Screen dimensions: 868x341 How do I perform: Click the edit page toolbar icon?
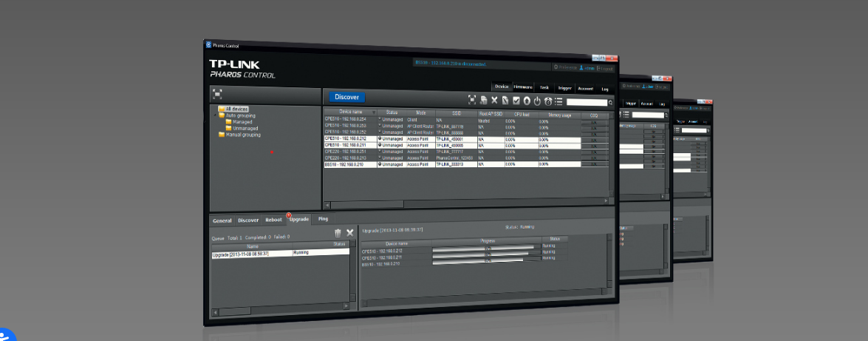tap(505, 101)
